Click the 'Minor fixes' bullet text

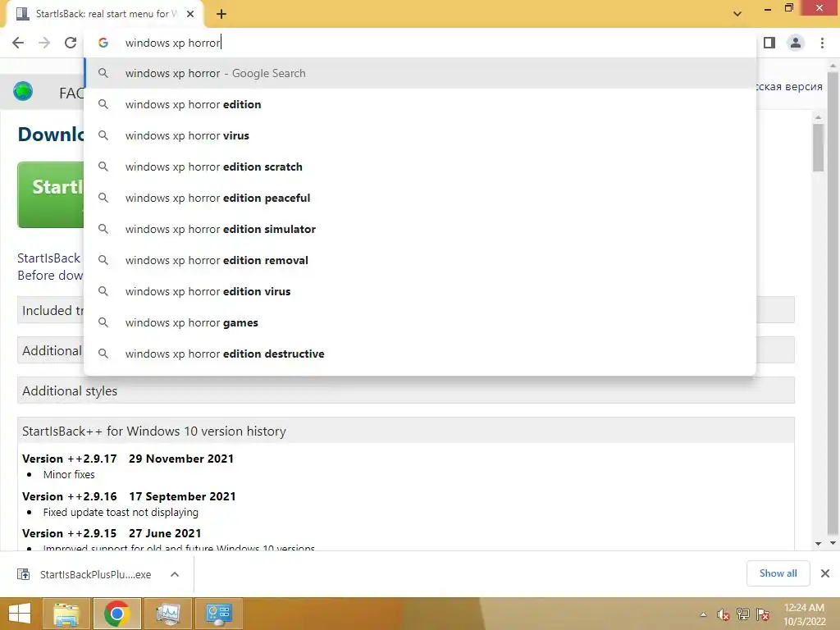(69, 475)
